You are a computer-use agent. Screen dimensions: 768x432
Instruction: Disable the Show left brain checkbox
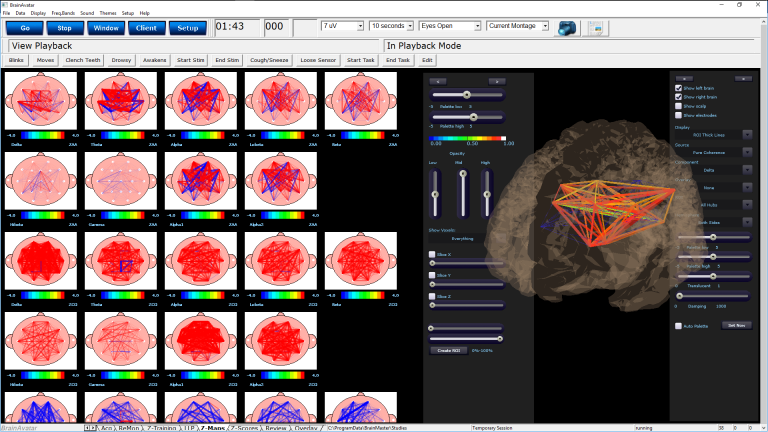(679, 87)
